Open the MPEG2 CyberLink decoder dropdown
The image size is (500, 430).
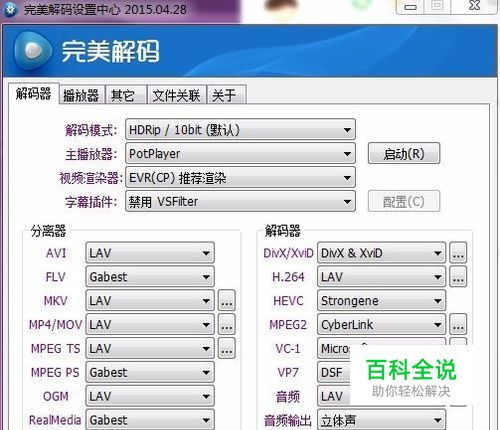click(381, 324)
